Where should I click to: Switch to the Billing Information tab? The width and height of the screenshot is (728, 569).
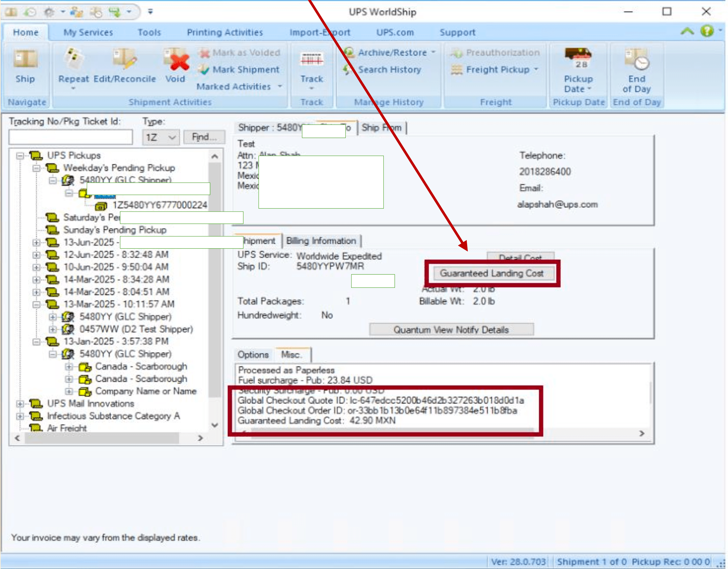pyautogui.click(x=321, y=241)
